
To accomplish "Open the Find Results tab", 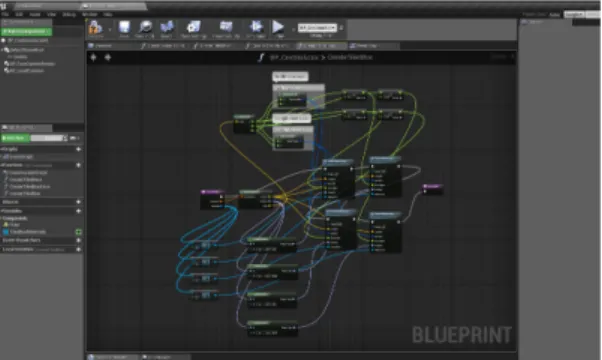I will (x=166, y=357).
